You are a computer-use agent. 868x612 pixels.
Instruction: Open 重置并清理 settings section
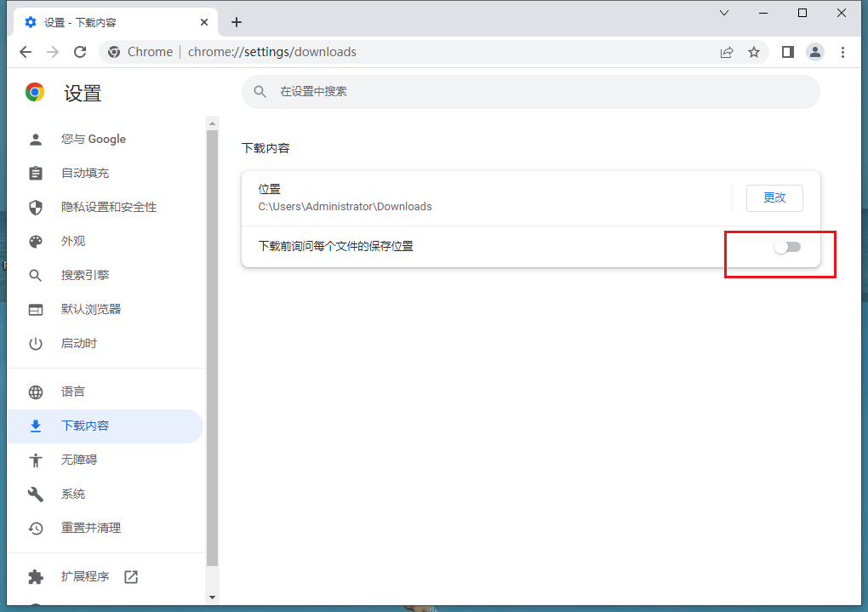point(106,529)
